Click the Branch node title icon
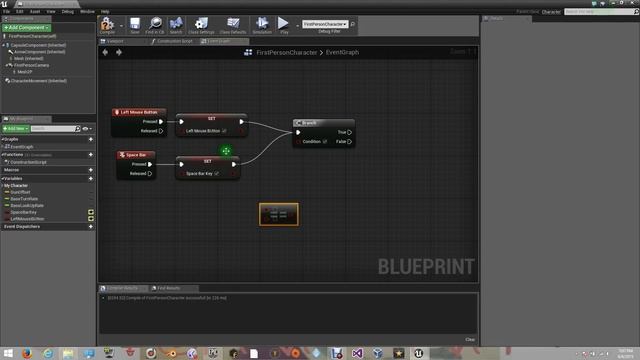This screenshot has height=360, width=640. (298, 123)
